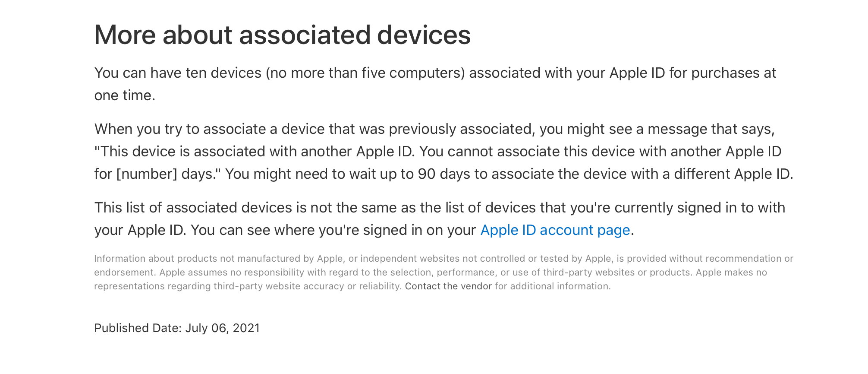
Task: Click the "[number]" placeholder text
Action: (x=147, y=174)
